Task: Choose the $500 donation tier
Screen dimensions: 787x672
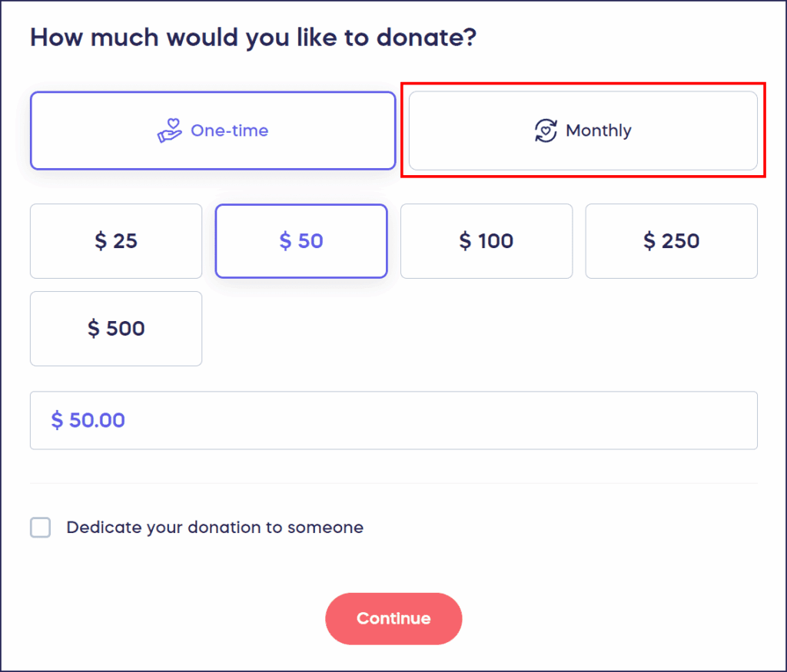Action: (x=115, y=328)
